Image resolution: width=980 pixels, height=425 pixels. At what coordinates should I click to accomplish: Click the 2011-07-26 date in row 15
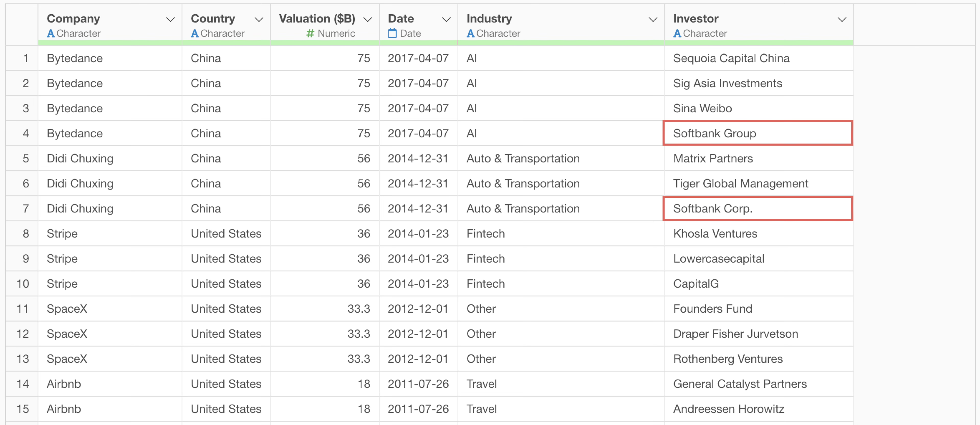tap(419, 409)
